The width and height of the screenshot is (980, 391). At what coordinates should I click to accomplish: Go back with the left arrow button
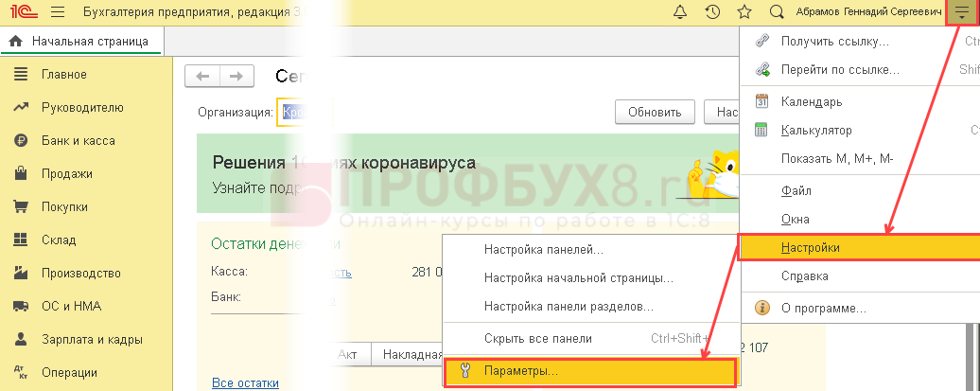[x=202, y=77]
